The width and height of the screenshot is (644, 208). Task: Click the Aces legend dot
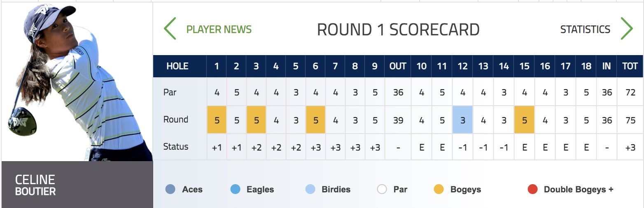pos(170,189)
